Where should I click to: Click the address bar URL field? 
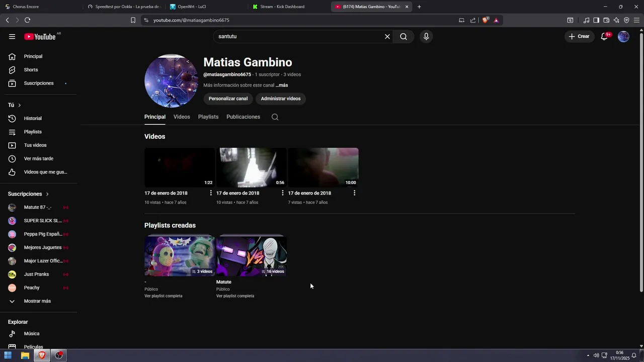[302, 20]
